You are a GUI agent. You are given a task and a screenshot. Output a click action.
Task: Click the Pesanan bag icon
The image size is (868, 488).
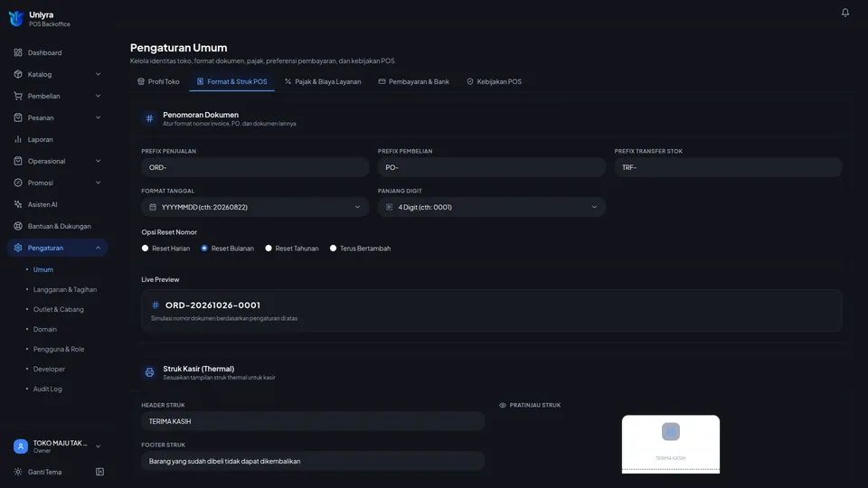point(18,117)
